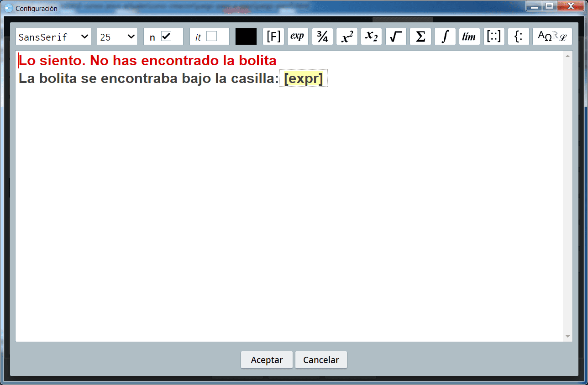
Task: Insert an integral symbol
Action: pyautogui.click(x=445, y=37)
